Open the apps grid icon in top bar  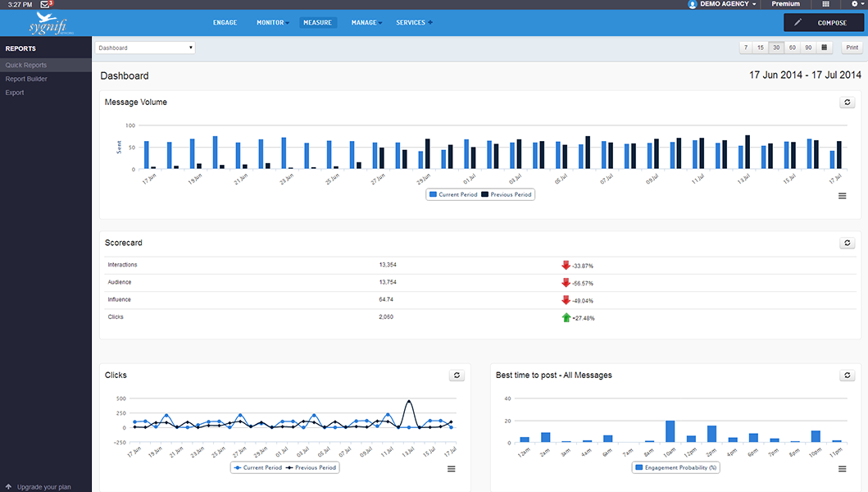[x=825, y=4]
